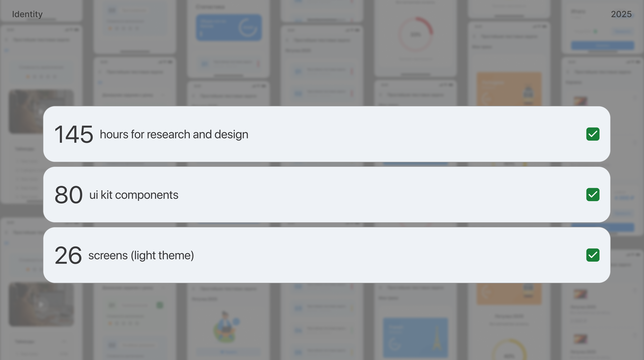Viewport: 644px width, 360px height.
Task: Open the orange card in the background
Action: [509, 89]
